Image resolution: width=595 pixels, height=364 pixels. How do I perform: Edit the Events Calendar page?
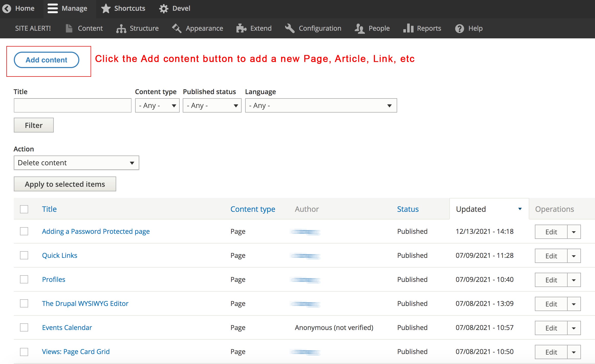(551, 328)
